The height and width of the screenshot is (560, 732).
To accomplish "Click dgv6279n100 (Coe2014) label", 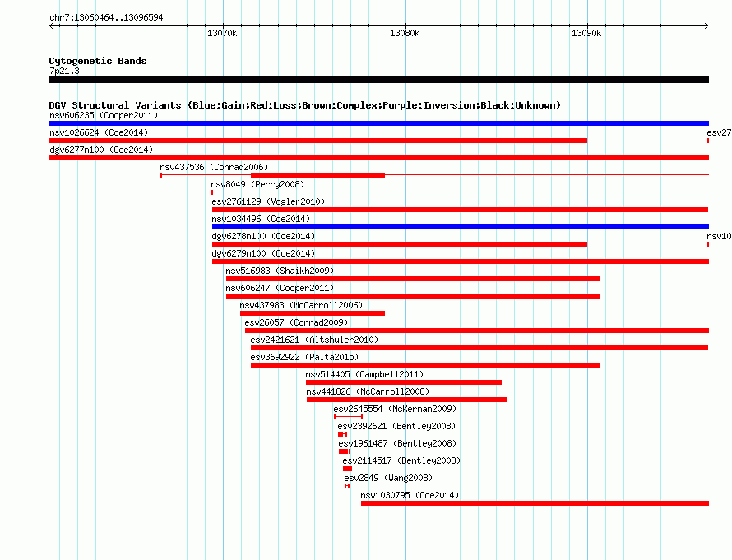I will (x=263, y=253).
